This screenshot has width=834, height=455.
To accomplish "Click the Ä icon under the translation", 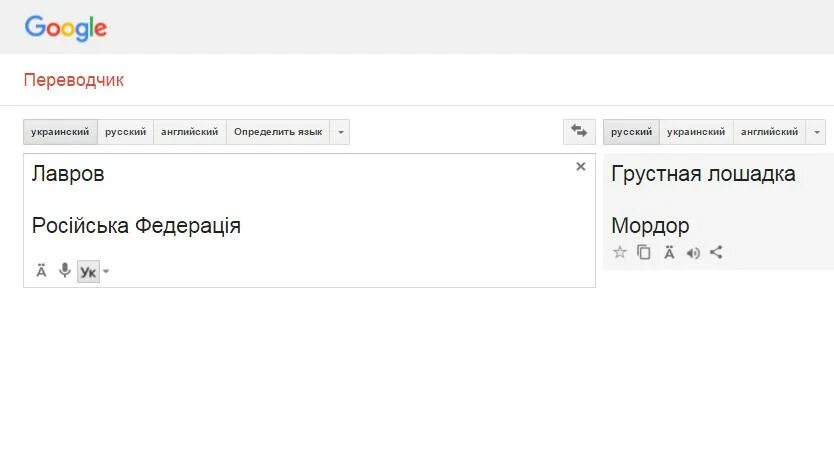I will click(668, 253).
